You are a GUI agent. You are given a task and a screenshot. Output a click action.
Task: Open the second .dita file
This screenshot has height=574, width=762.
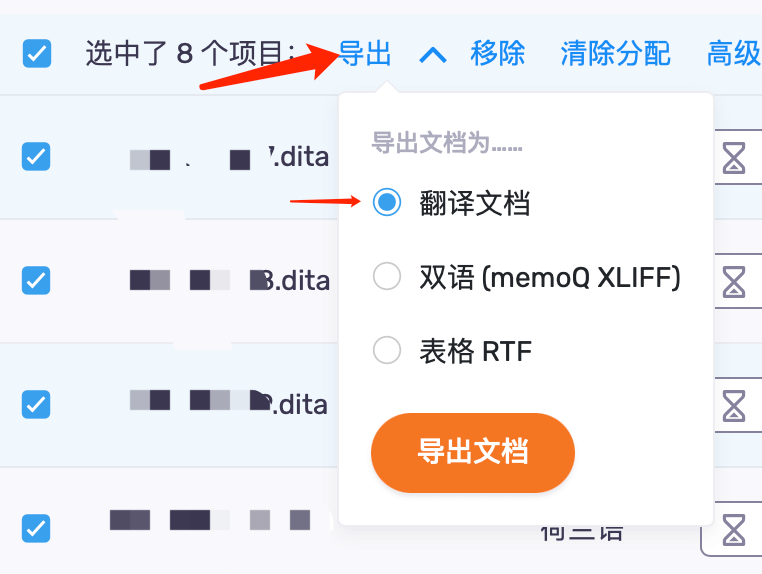pos(230,281)
